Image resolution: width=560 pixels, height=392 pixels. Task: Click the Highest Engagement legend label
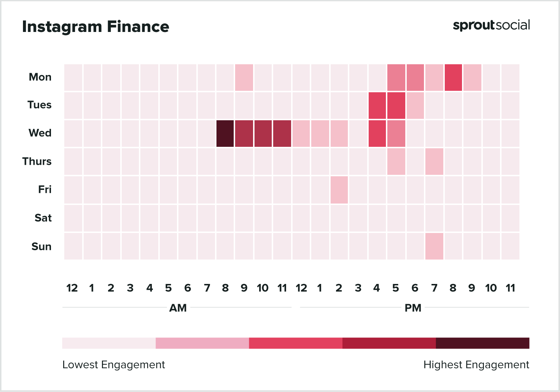tap(476, 365)
